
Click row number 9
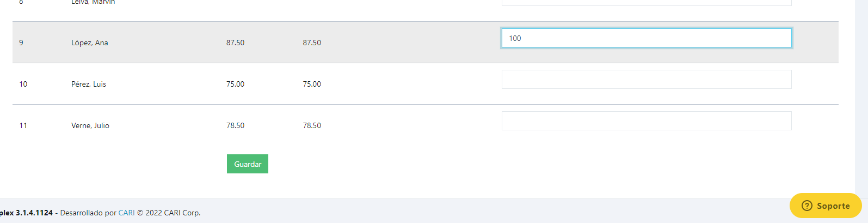coord(21,43)
